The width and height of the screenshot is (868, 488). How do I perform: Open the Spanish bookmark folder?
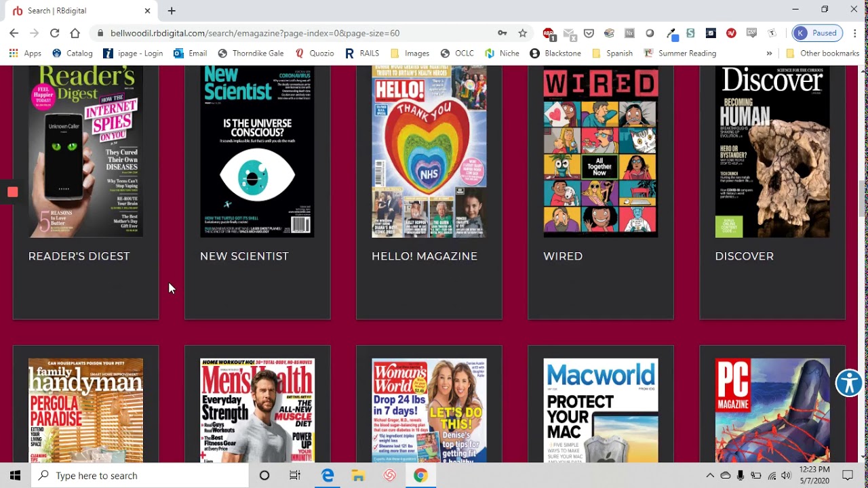point(612,54)
